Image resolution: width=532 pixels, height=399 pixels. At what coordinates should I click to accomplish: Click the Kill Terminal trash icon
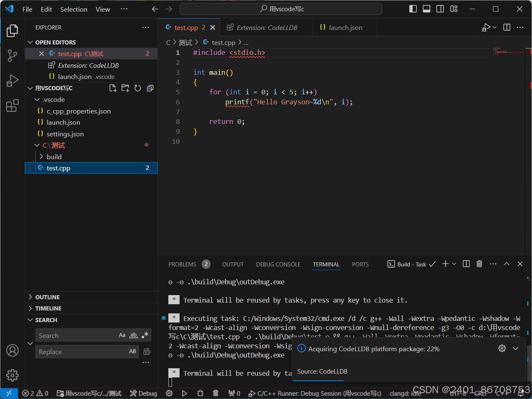(x=479, y=264)
